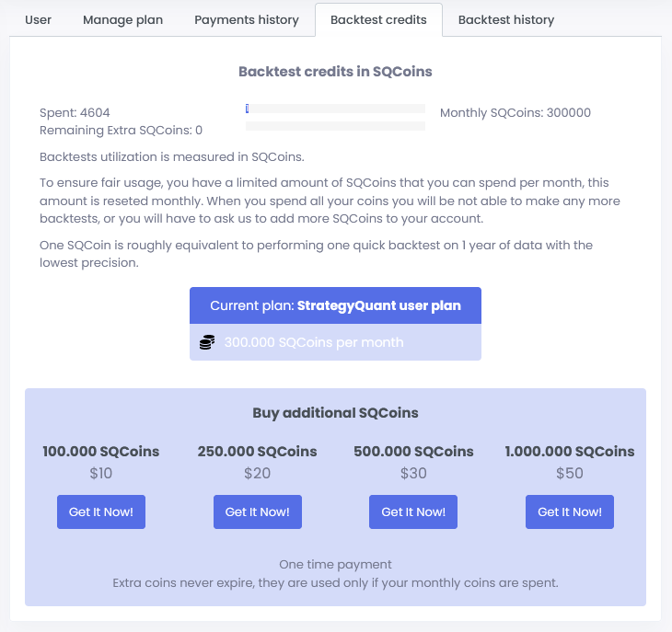Click the Spent: 4604 label

(x=75, y=112)
